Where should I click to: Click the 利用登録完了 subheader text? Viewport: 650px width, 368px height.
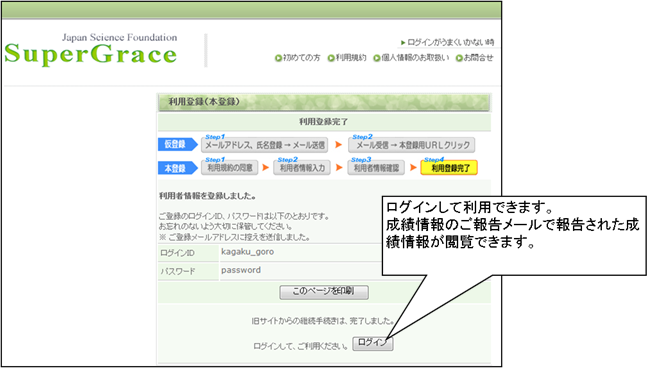point(324,121)
